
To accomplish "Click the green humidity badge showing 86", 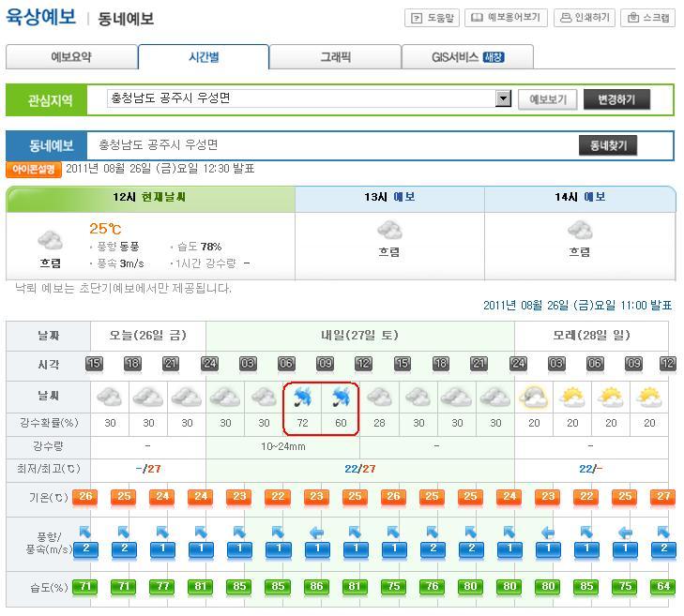I will (316, 587).
